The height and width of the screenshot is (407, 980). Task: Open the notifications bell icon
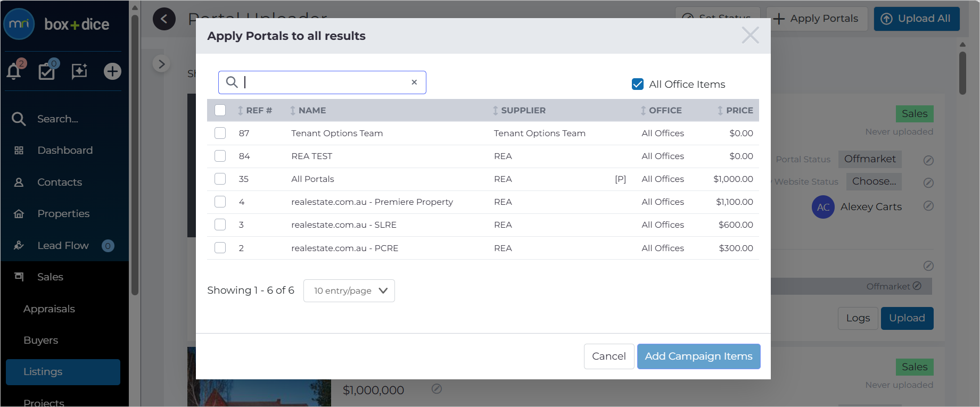tap(14, 71)
